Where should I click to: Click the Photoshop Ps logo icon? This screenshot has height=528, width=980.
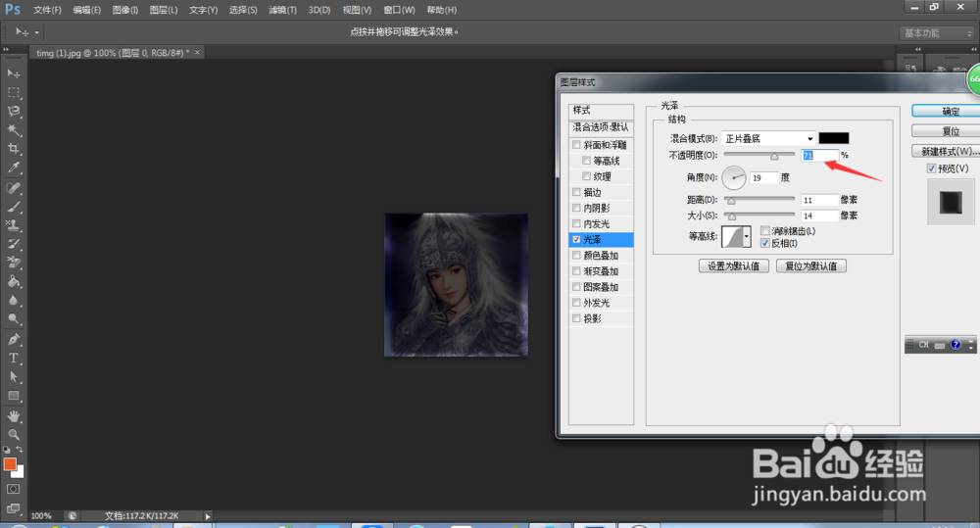(x=13, y=10)
